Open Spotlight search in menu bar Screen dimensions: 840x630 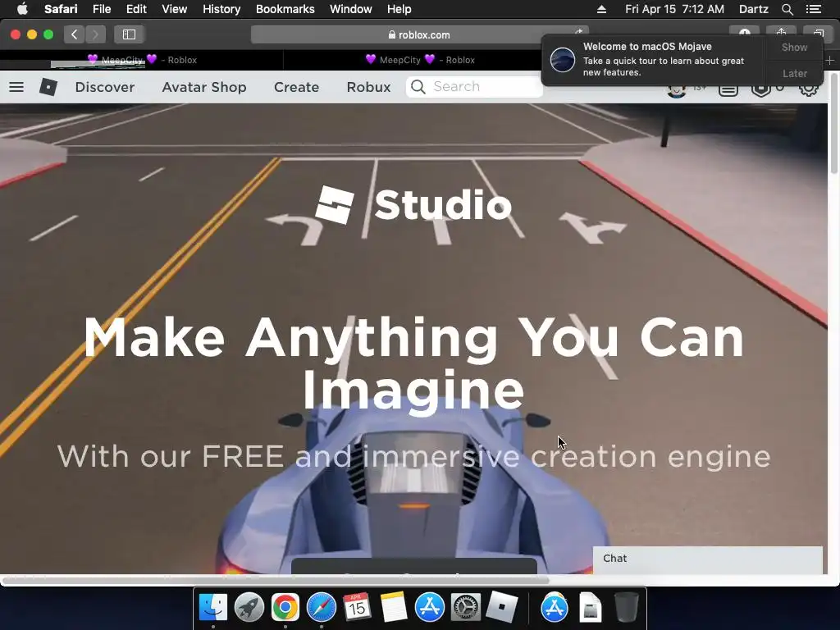point(787,9)
